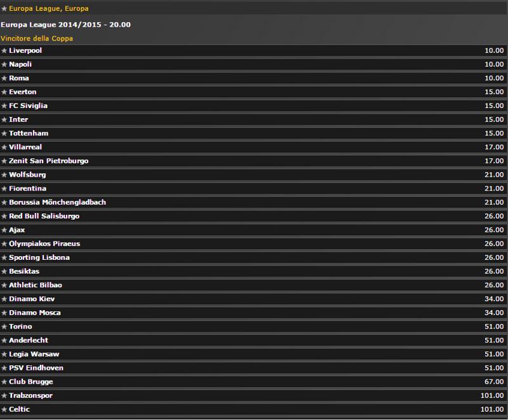Click the star icon beside Tottenham

point(6,133)
